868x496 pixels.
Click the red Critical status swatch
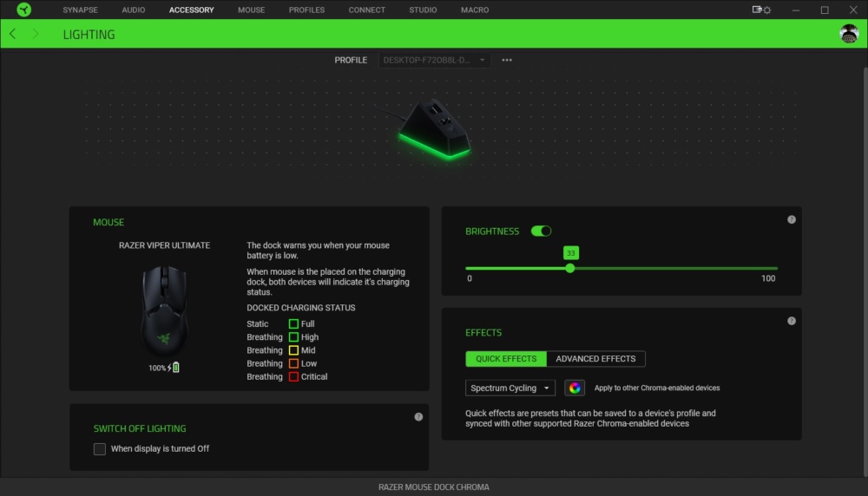[293, 377]
